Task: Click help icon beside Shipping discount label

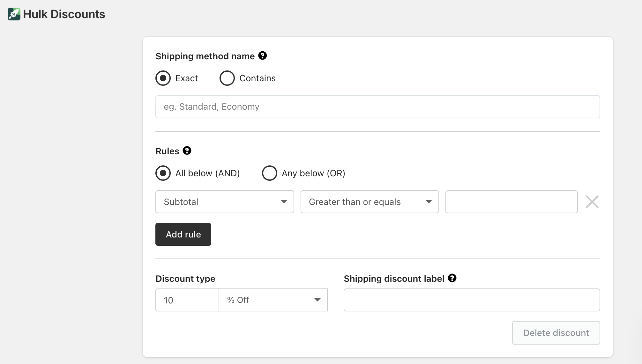Action: tap(452, 278)
